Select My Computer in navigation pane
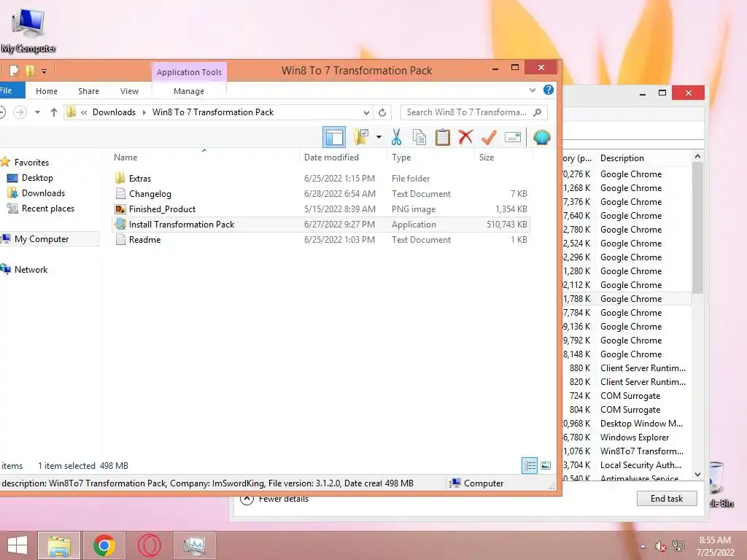The width and height of the screenshot is (747, 560). click(x=42, y=239)
